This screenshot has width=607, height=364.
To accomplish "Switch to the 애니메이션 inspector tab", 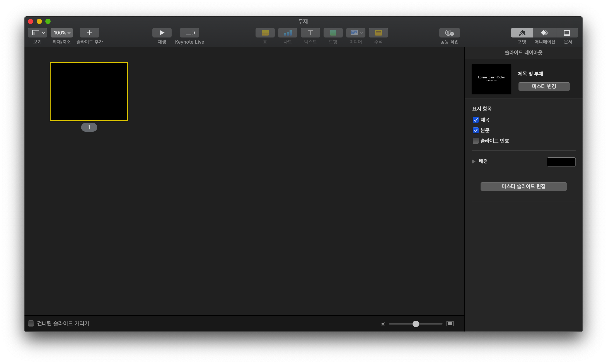I will point(544,33).
